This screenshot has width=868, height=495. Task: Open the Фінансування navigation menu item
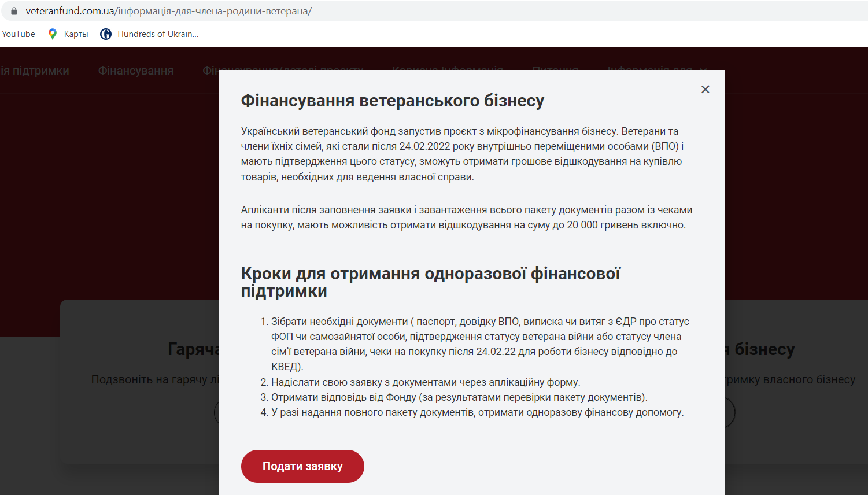135,71
